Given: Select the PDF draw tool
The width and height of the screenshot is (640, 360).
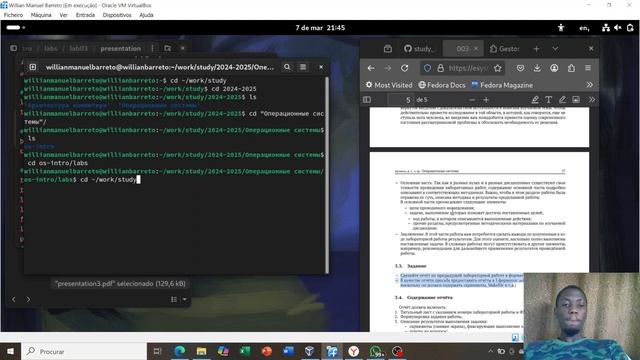Looking at the screenshot, I should pos(562,100).
